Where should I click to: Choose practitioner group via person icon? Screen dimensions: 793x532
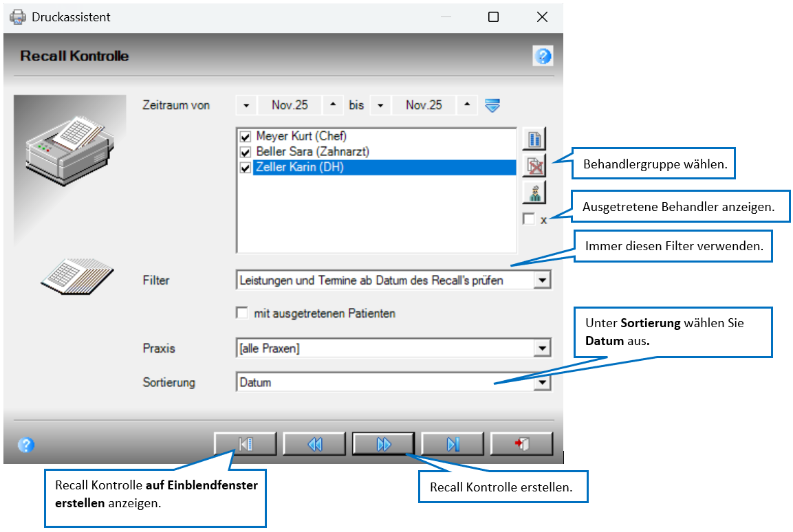[x=534, y=192]
